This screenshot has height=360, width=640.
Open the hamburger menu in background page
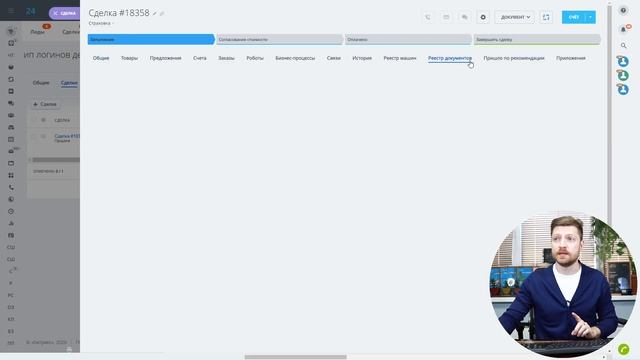(x=11, y=11)
